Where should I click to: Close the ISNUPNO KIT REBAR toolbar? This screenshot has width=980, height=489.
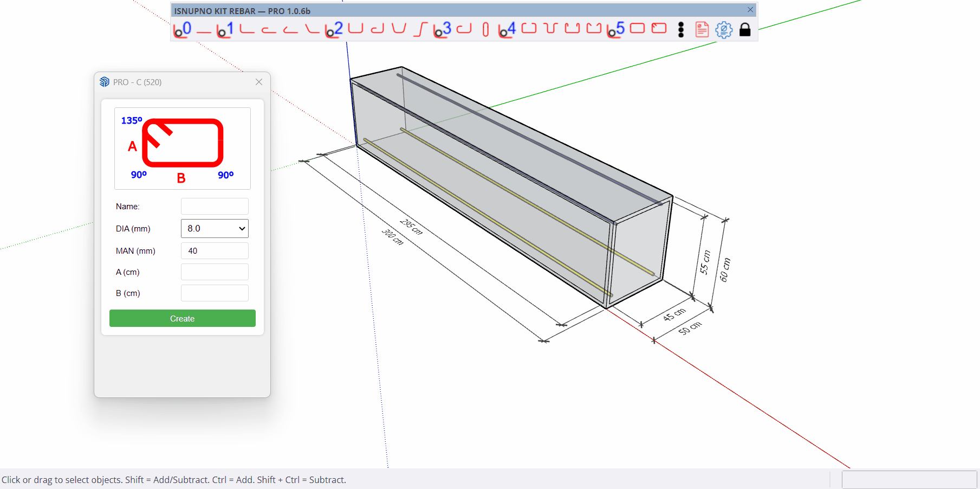[750, 10]
